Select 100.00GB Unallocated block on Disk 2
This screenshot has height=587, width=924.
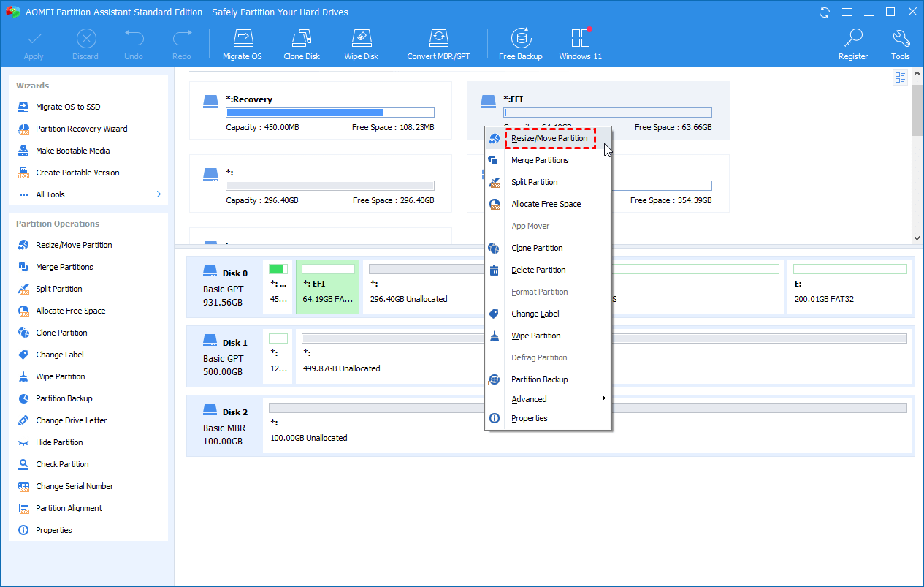(x=588, y=425)
